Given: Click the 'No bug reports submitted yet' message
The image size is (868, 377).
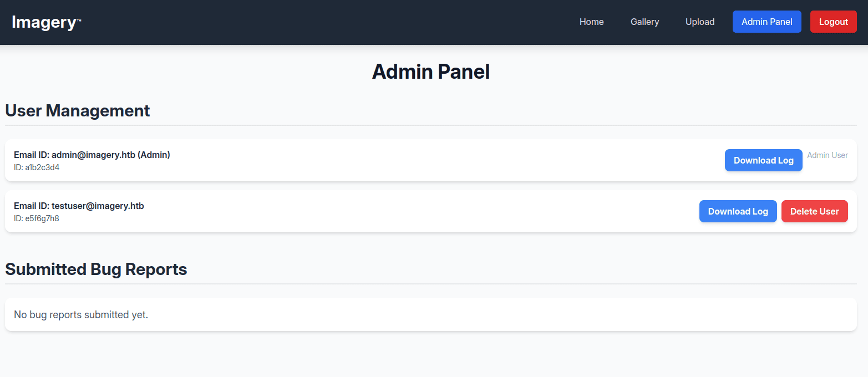Looking at the screenshot, I should (81, 315).
